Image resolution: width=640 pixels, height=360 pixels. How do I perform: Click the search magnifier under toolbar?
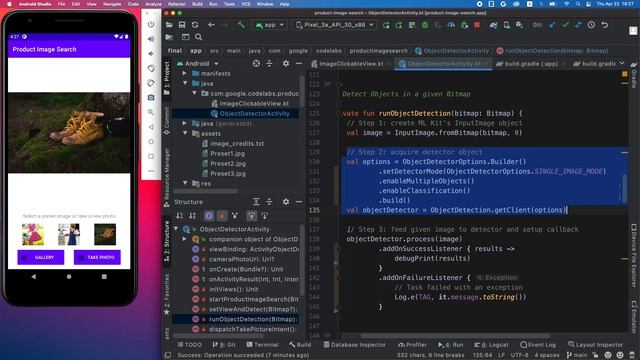[198, 37]
